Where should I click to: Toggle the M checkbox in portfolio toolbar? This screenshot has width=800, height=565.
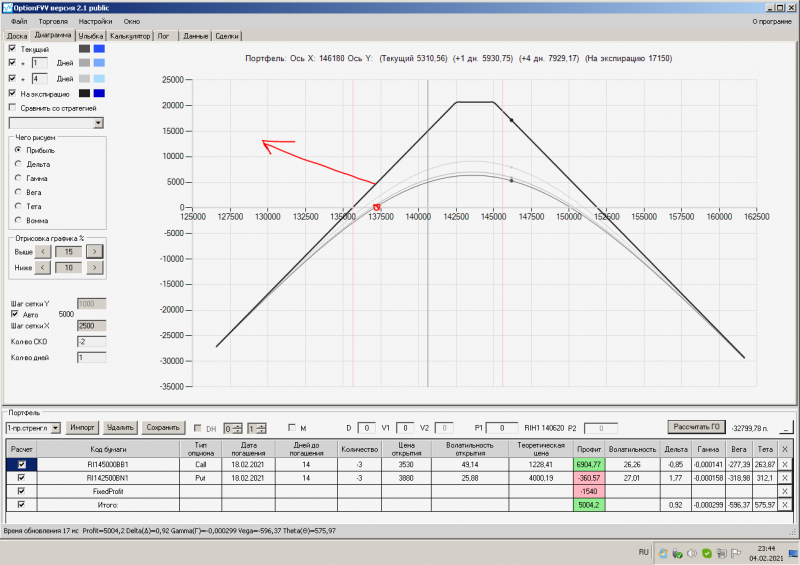point(292,427)
